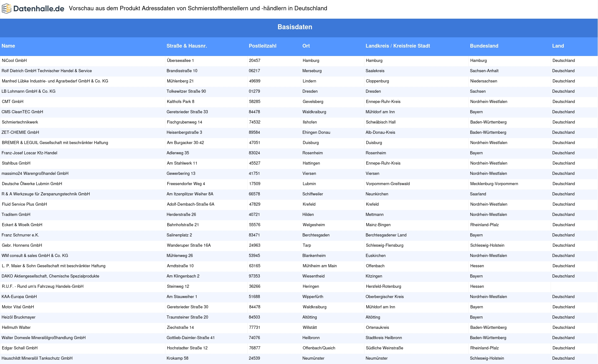Click the Name column header

click(8, 46)
